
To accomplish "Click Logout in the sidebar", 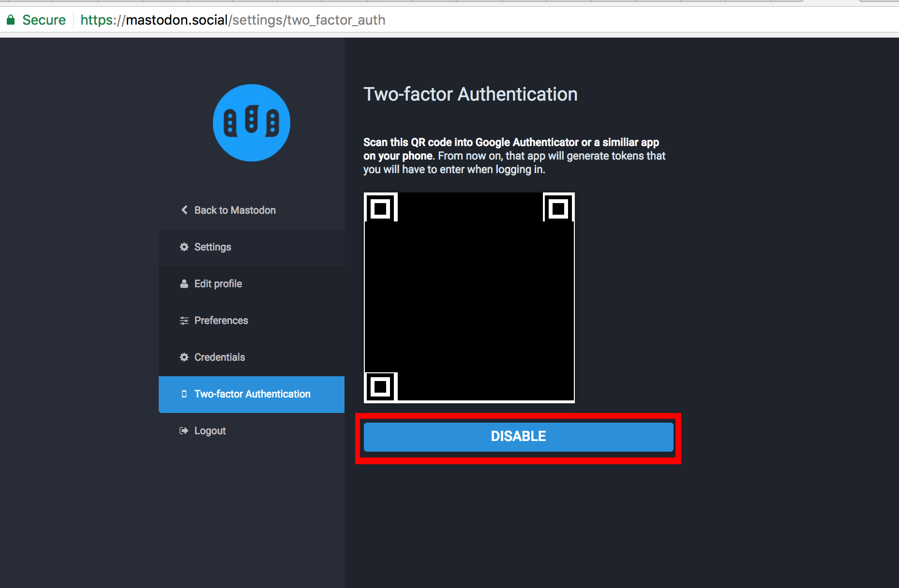I will click(x=210, y=431).
